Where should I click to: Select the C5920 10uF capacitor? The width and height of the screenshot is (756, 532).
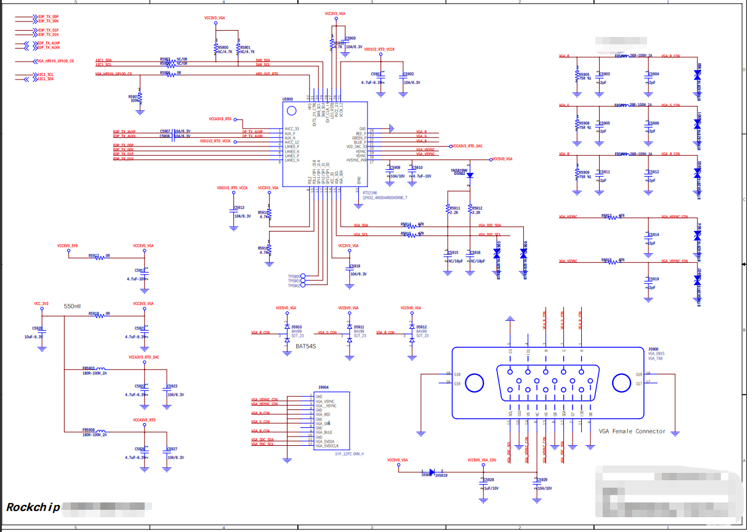point(42,332)
